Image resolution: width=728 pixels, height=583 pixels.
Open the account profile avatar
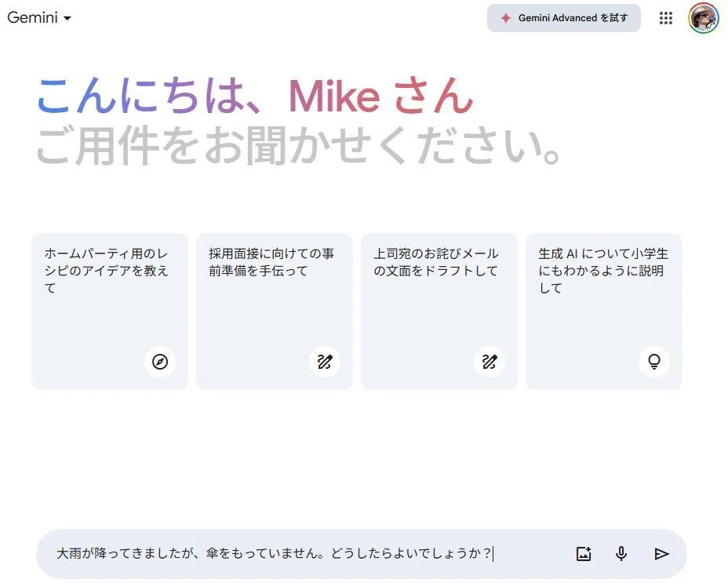click(703, 18)
